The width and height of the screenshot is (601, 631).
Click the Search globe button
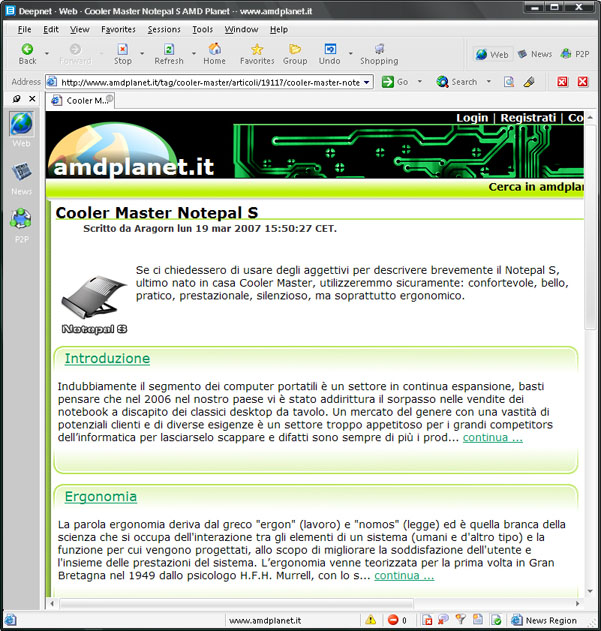(457, 82)
